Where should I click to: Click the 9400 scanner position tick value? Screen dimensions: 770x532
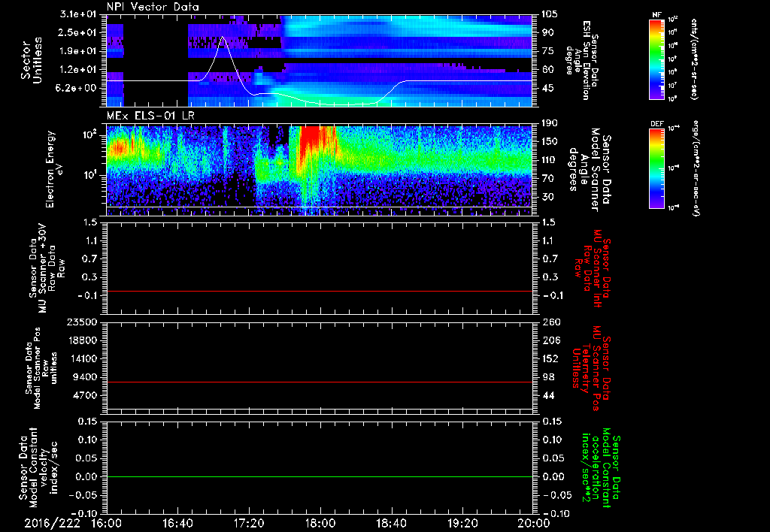click(x=86, y=377)
